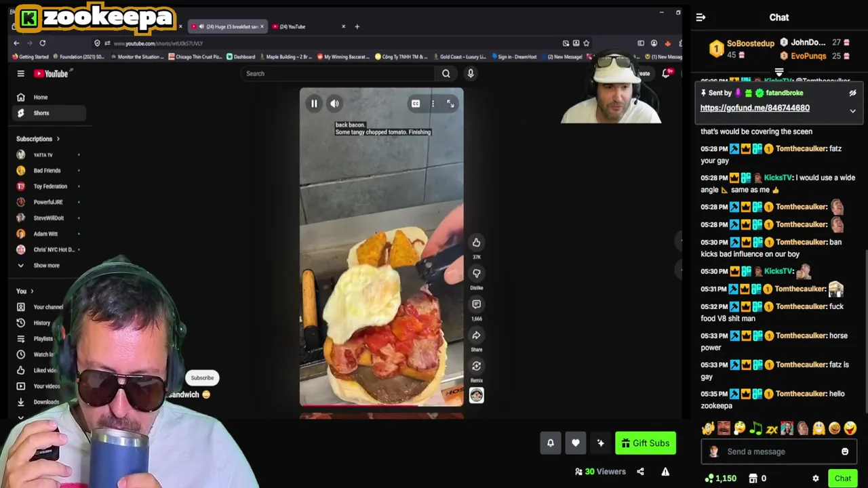Click the YouTube logo
The height and width of the screenshot is (488, 868).
(51, 73)
